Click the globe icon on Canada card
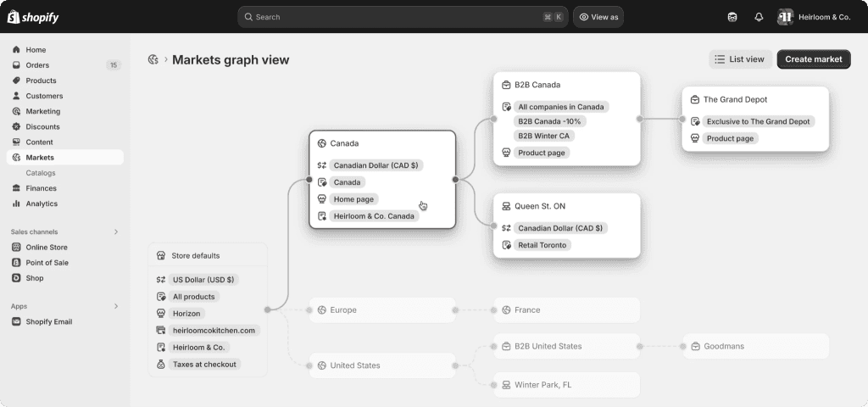 pos(321,143)
